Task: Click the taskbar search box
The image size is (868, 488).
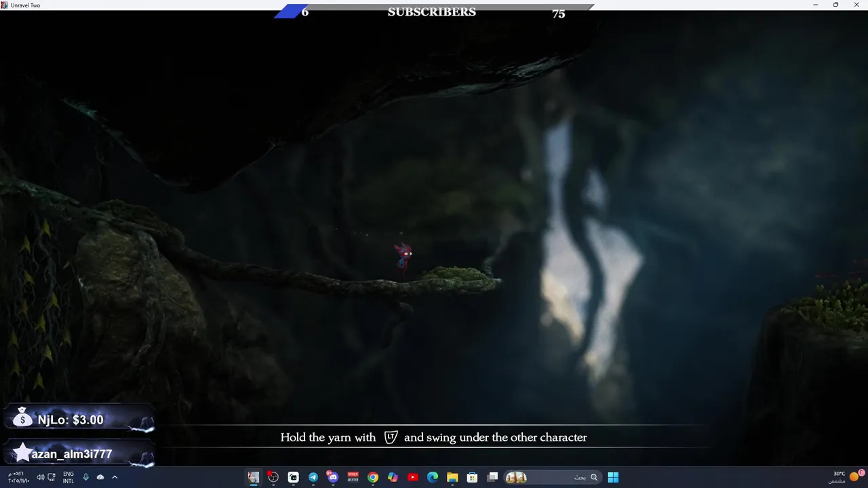Action: pos(553,477)
